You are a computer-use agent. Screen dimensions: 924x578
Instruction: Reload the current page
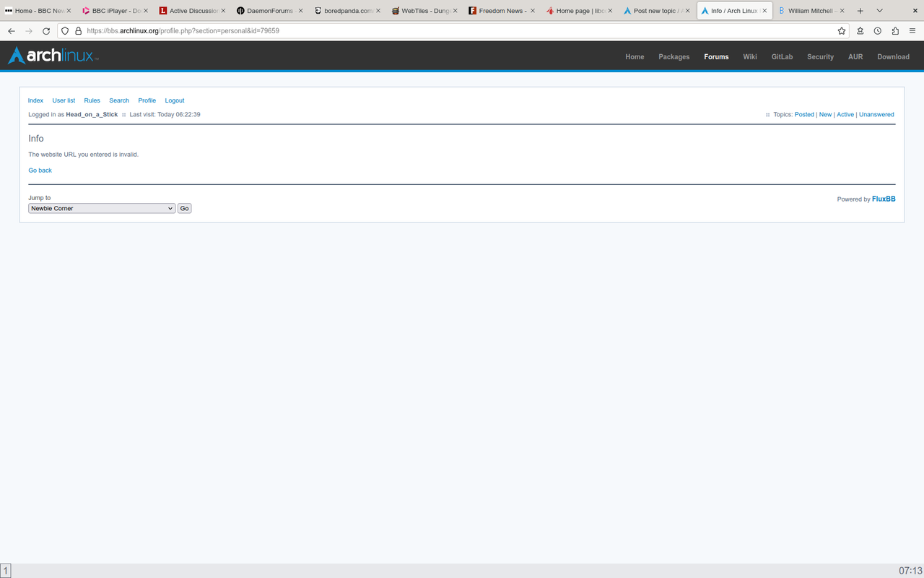pyautogui.click(x=46, y=31)
